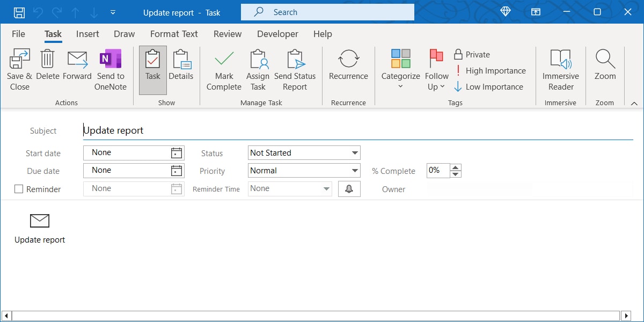Increase the % Complete value
The height and width of the screenshot is (322, 644).
pyautogui.click(x=456, y=167)
